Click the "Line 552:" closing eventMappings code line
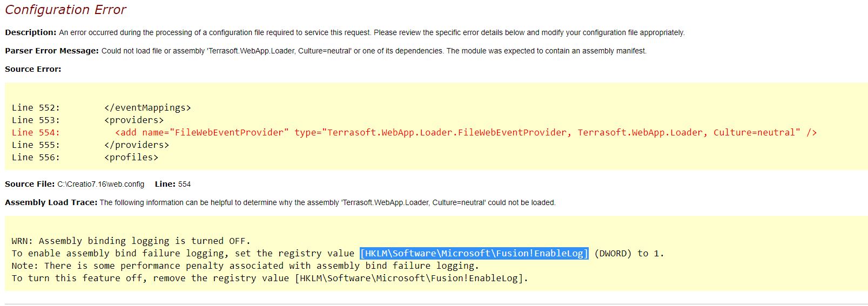This screenshot has height=306, width=868. (102, 108)
